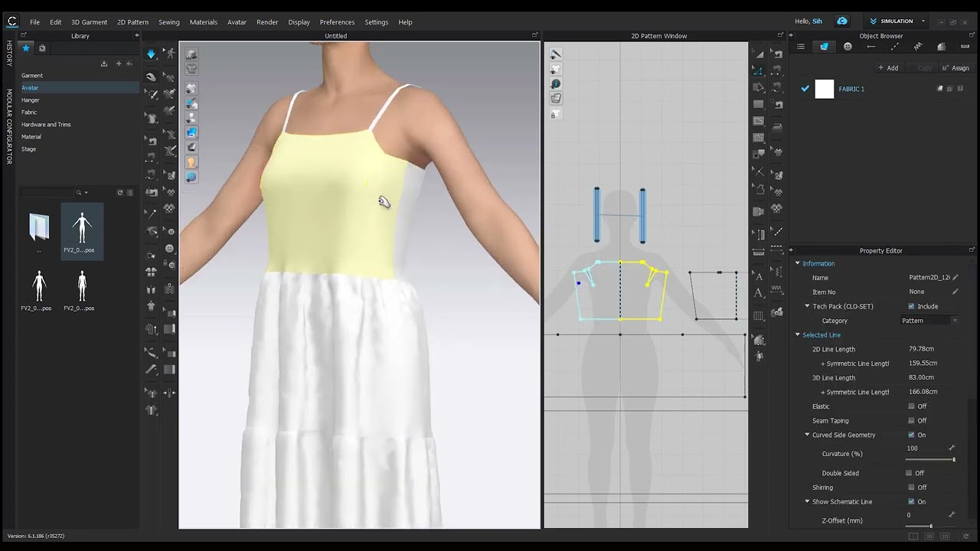Open the Sewing menu
The height and width of the screenshot is (551, 980).
[x=169, y=22]
